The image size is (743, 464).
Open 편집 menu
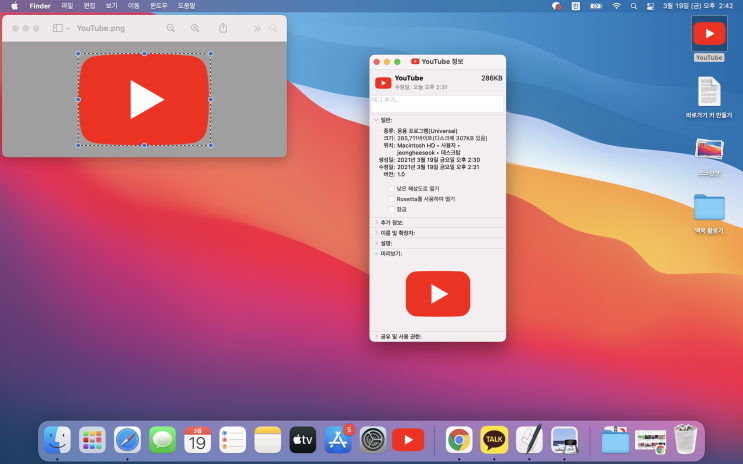point(89,6)
